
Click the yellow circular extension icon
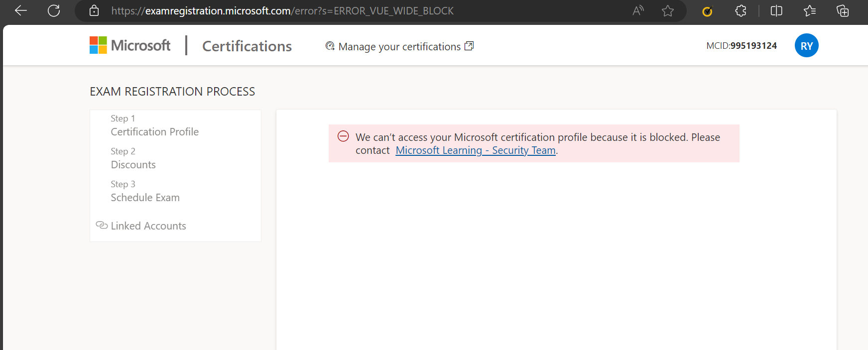coord(707,11)
